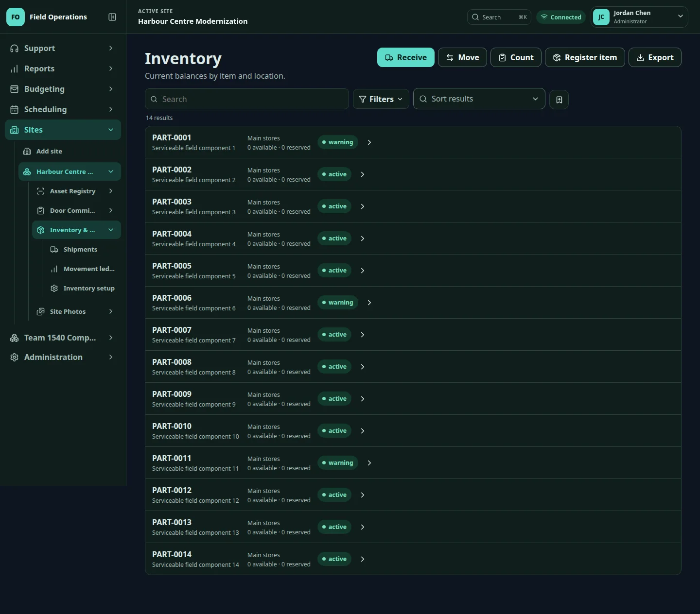Open Movement ledger in the sidebar
This screenshot has height=614, width=700.
click(x=83, y=269)
